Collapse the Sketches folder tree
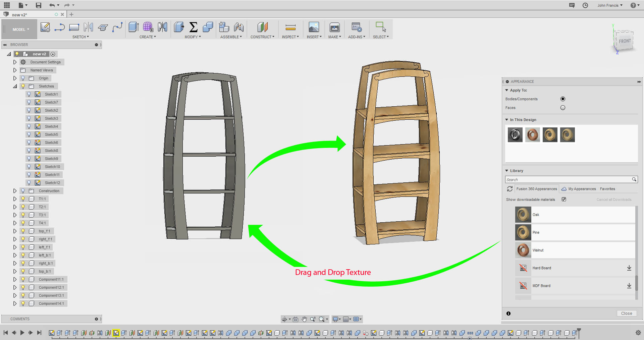 15,86
